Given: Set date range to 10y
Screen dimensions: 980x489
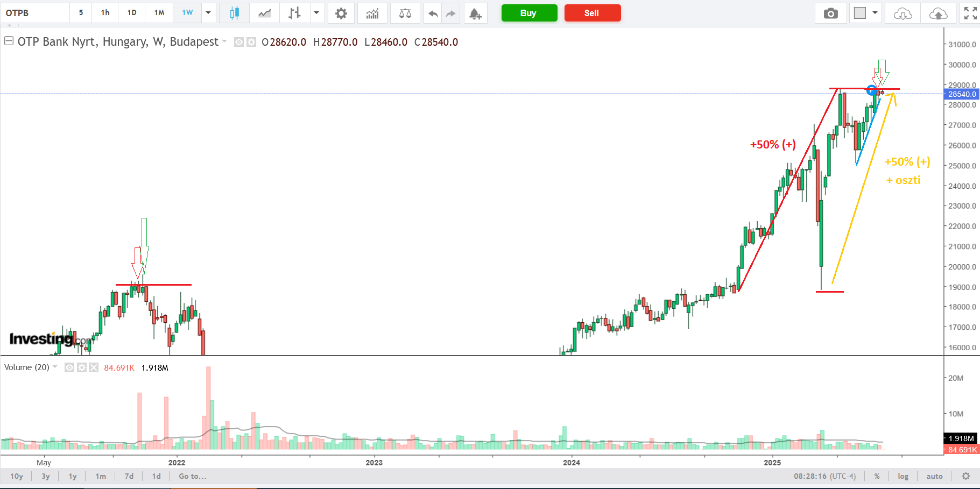Looking at the screenshot, I should 17,476.
